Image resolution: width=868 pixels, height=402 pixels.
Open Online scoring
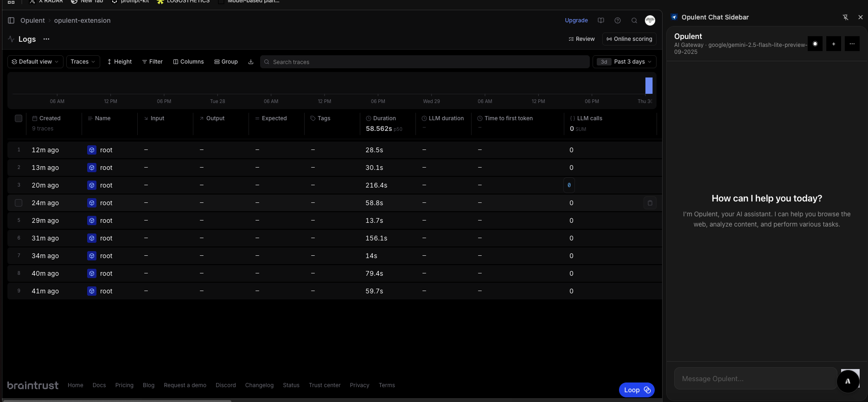pyautogui.click(x=629, y=39)
